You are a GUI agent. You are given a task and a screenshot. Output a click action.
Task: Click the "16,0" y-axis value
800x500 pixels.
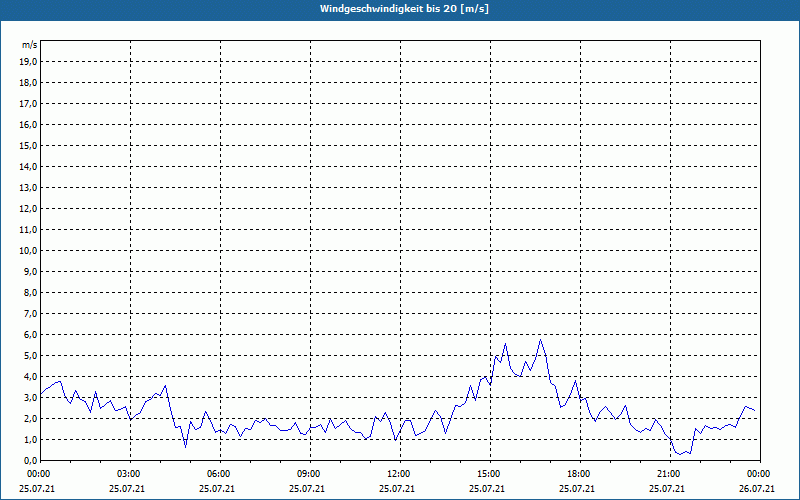28,124
